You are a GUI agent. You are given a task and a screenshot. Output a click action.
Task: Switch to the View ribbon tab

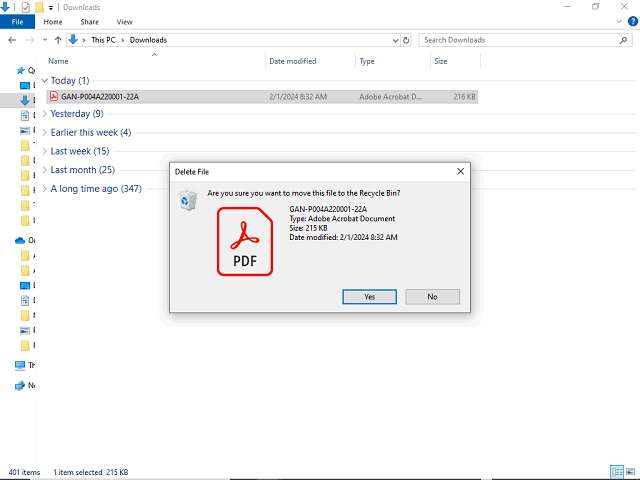tap(124, 22)
